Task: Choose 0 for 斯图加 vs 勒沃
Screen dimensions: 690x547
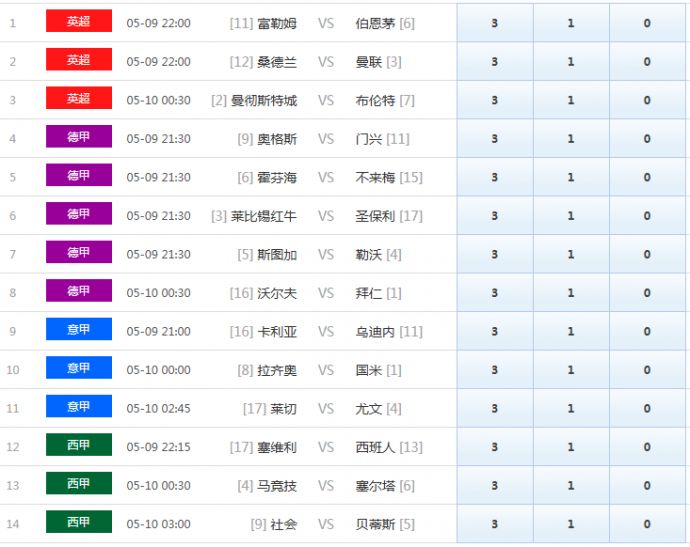Action: click(647, 254)
